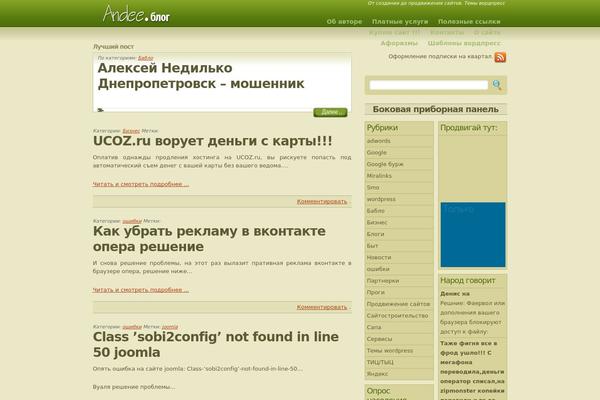
Task: Click the Опрос sidebar heading
Action: [378, 391]
